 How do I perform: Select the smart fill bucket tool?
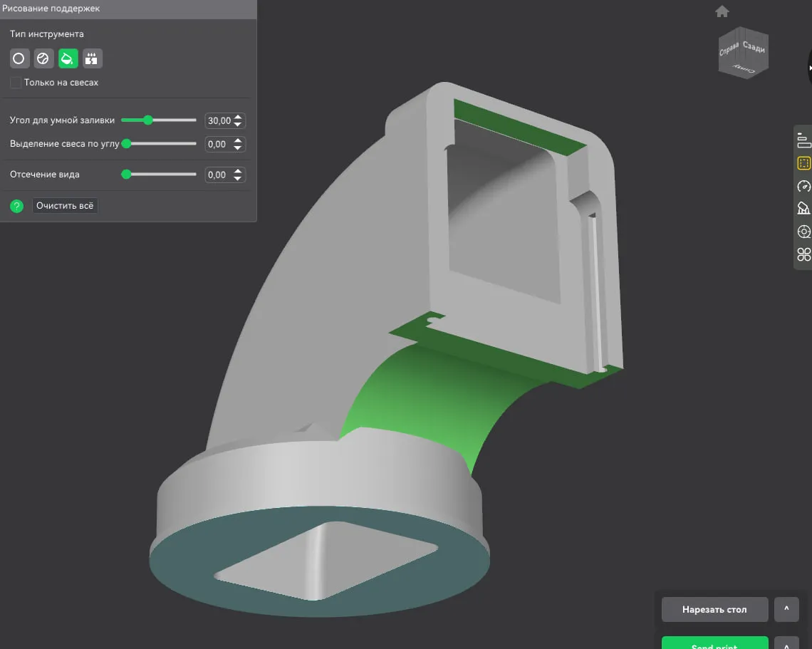click(x=68, y=58)
